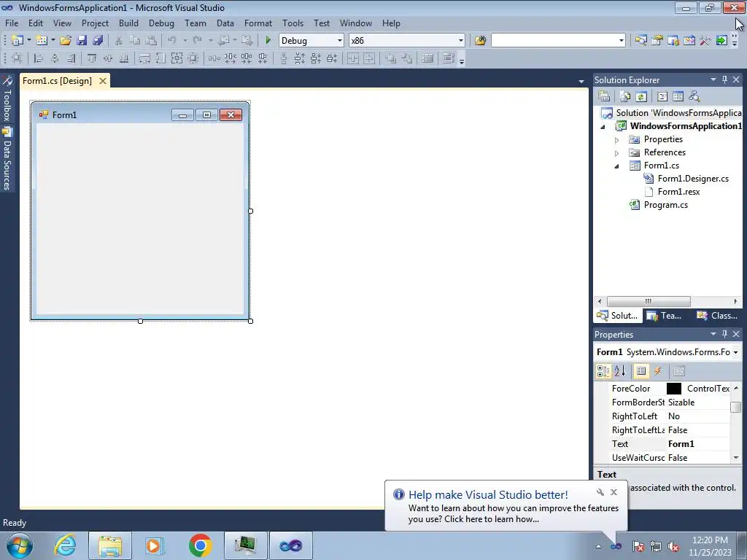Select the Form1.cs [Design] tab
The height and width of the screenshot is (560, 747).
pyautogui.click(x=57, y=80)
